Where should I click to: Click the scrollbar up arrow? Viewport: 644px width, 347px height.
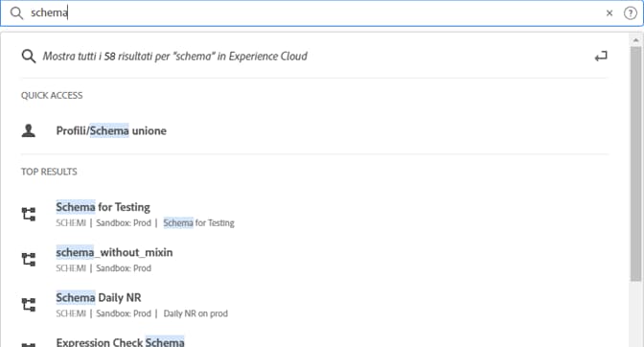(635, 40)
